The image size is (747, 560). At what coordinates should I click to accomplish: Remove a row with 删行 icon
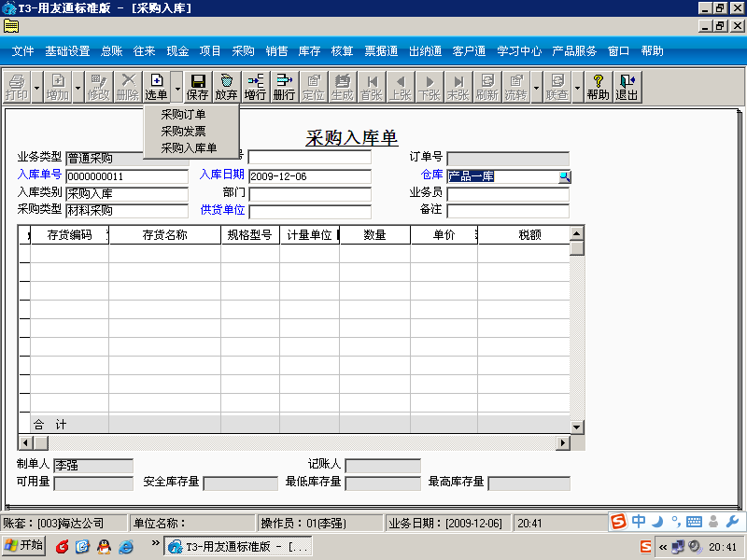coord(284,87)
